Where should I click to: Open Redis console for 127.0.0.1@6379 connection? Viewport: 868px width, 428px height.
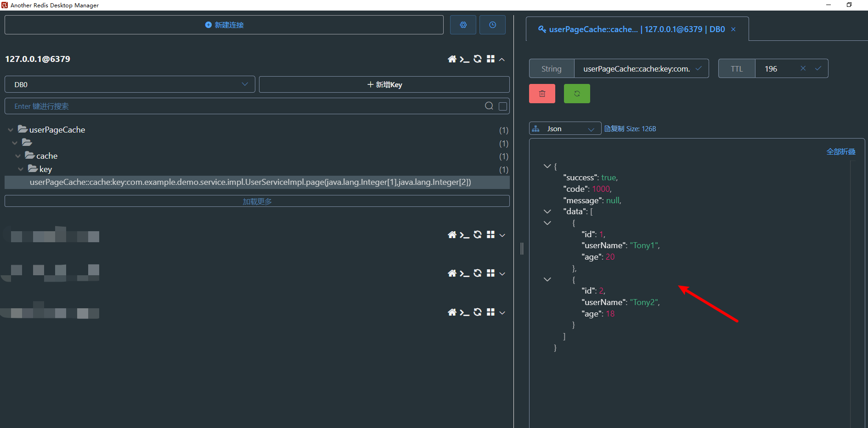pos(465,59)
